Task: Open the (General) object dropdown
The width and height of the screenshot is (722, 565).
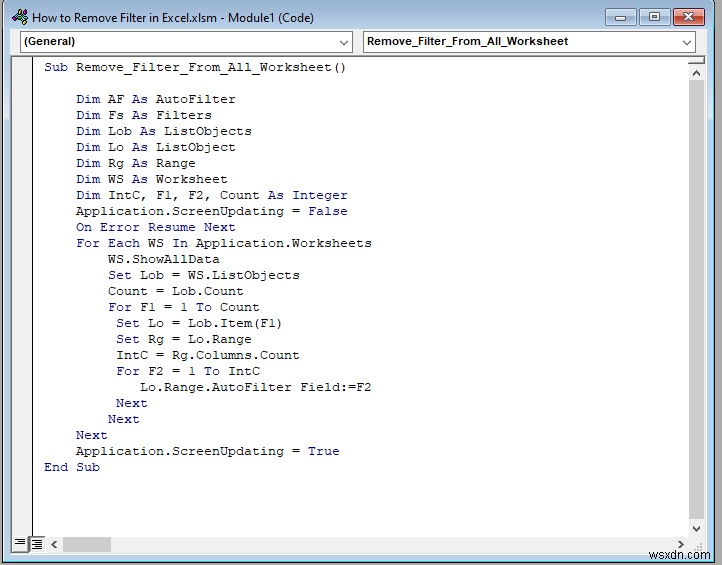Action: [186, 42]
